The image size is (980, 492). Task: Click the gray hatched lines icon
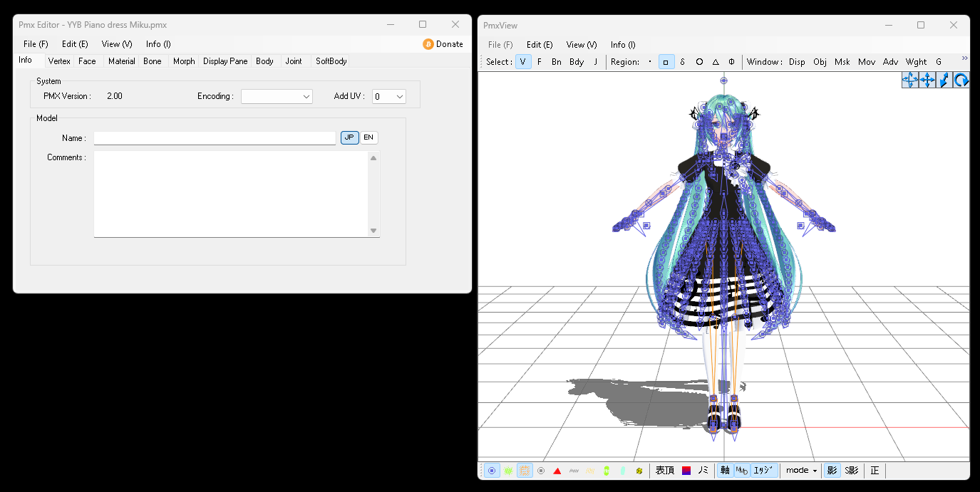(x=574, y=471)
